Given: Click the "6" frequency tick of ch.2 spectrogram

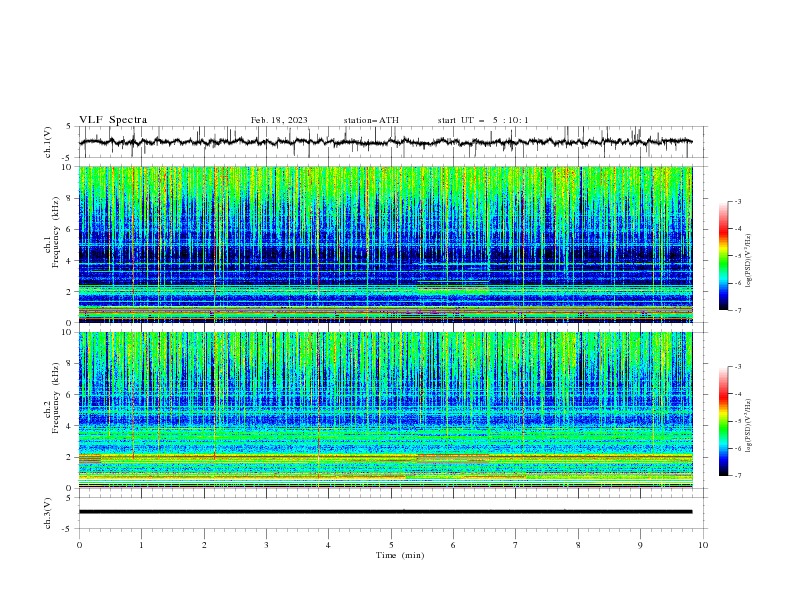Looking at the screenshot, I should [x=71, y=394].
